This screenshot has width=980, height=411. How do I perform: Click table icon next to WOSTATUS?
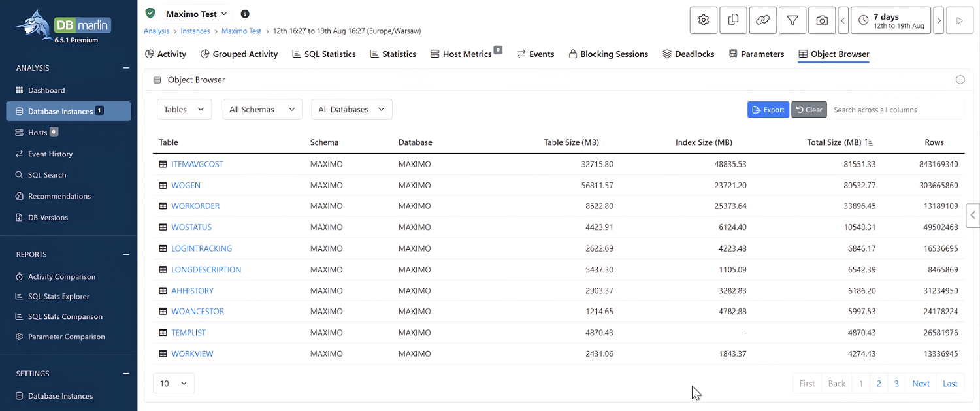[x=163, y=227]
